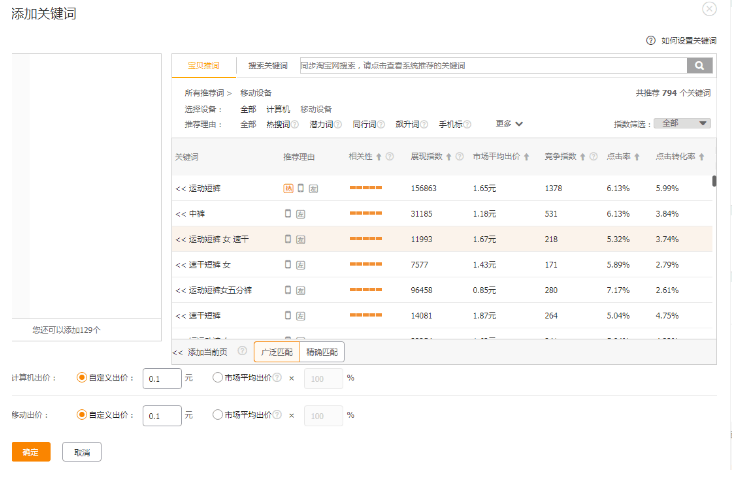Click the orange 确定 button
733x480 pixels.
(31, 452)
